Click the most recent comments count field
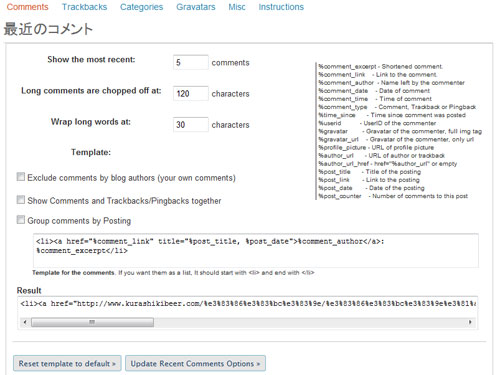Viewport: 500px width, 375px height. (191, 62)
